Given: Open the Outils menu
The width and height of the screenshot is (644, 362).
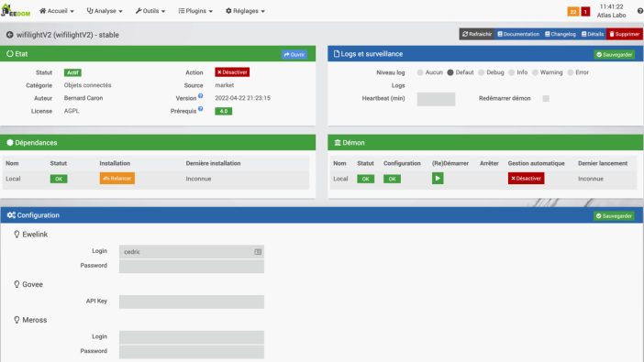Looking at the screenshot, I should [150, 11].
